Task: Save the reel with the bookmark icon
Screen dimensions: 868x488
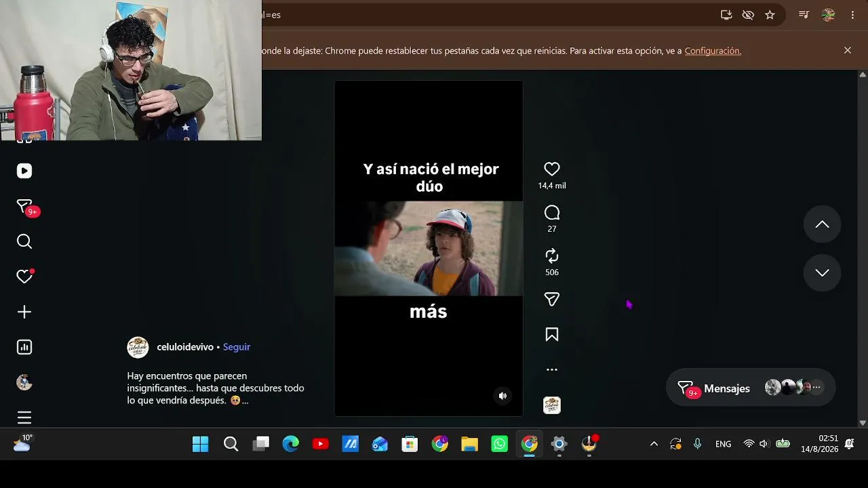Action: [552, 334]
